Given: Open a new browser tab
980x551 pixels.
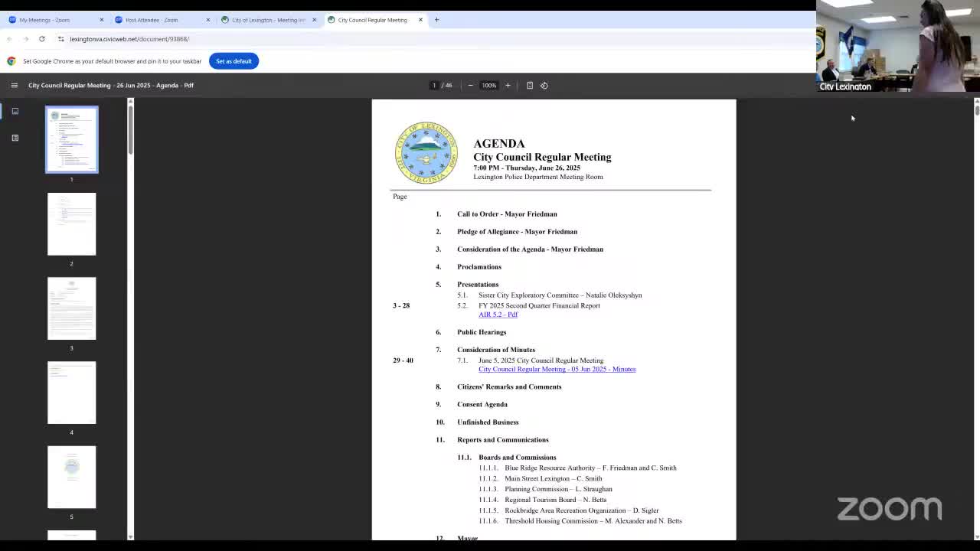Looking at the screenshot, I should coord(436,20).
